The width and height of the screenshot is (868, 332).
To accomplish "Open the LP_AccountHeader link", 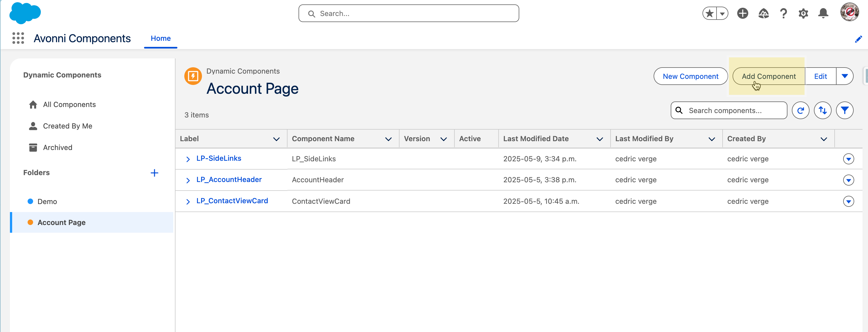I will [x=229, y=180].
